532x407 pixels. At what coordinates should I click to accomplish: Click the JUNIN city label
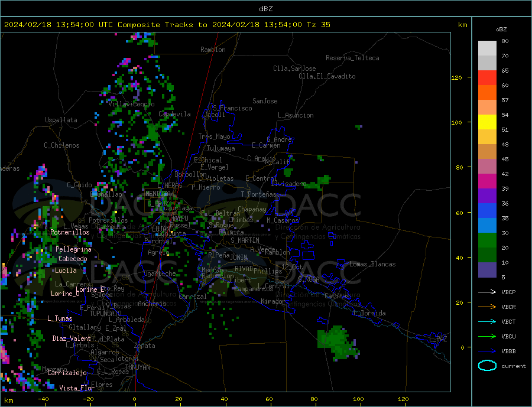(x=239, y=258)
